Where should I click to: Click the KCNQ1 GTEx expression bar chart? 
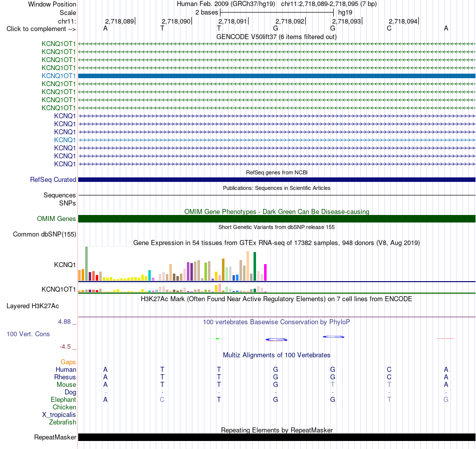[172, 264]
